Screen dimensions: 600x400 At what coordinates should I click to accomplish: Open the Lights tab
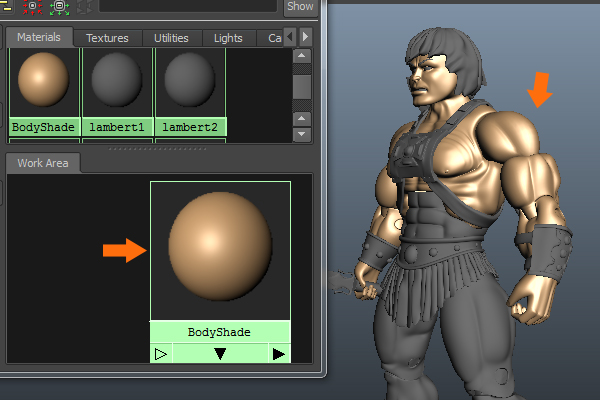tap(228, 38)
